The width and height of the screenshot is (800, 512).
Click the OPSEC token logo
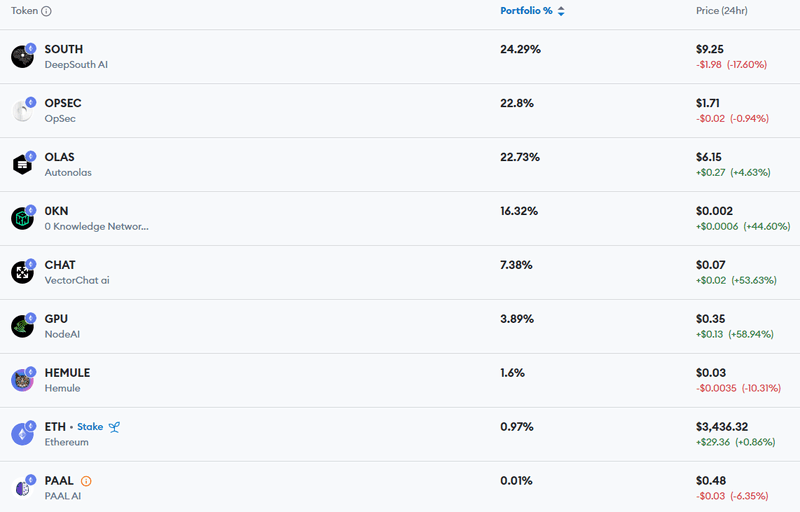[x=22, y=111]
